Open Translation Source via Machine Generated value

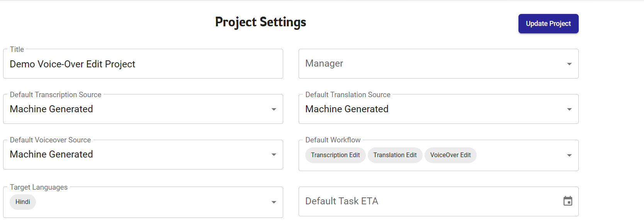[347, 109]
